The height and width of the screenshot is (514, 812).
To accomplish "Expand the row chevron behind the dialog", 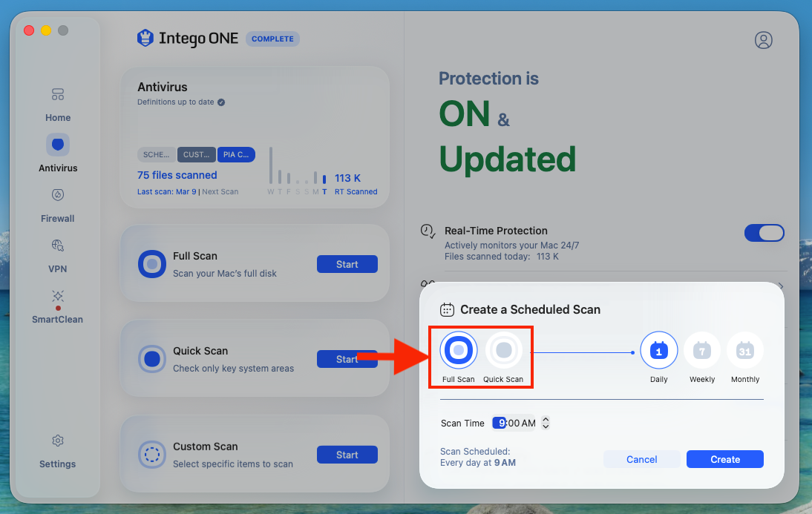I will click(780, 286).
